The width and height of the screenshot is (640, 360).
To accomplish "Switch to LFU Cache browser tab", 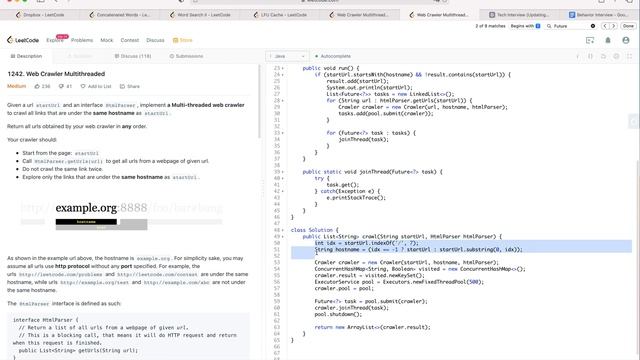I will [x=280, y=15].
